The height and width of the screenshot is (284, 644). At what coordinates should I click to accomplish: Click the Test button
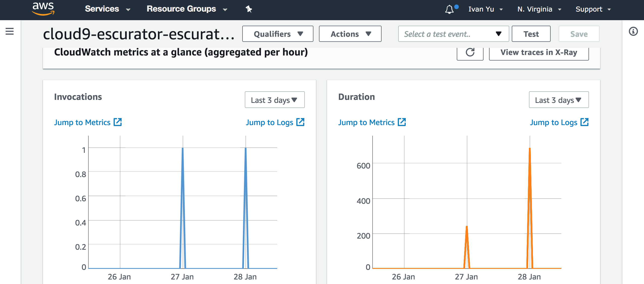pyautogui.click(x=531, y=34)
